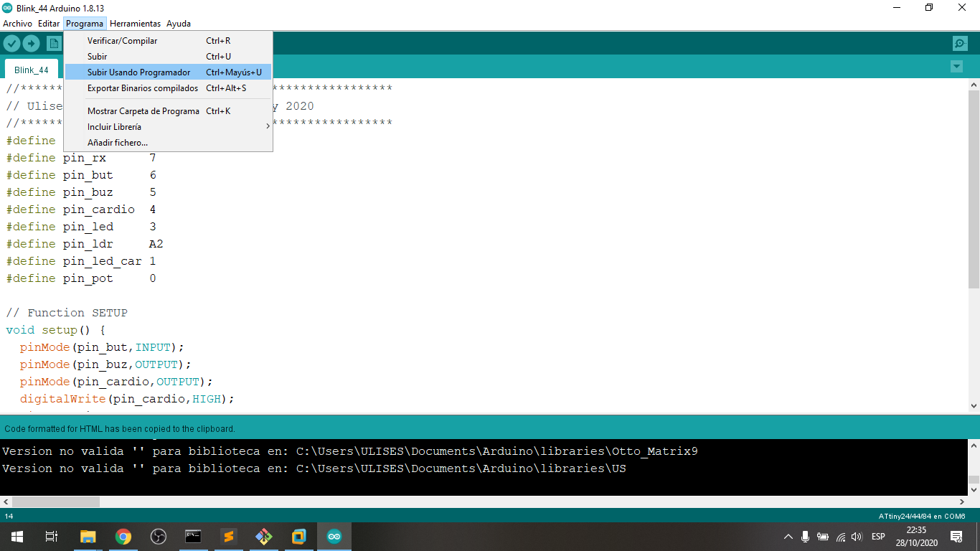This screenshot has width=980, height=551.
Task: Open the Windows Start menu
Action: (17, 537)
